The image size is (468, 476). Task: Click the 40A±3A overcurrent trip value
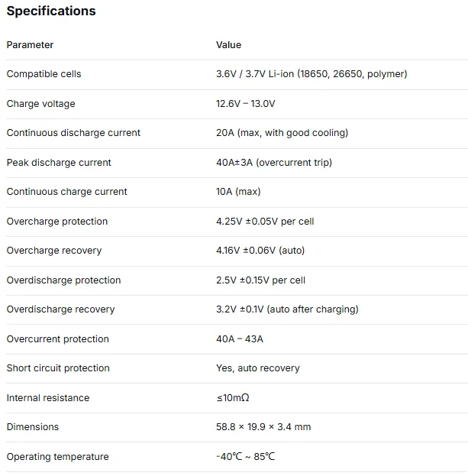[x=274, y=163]
